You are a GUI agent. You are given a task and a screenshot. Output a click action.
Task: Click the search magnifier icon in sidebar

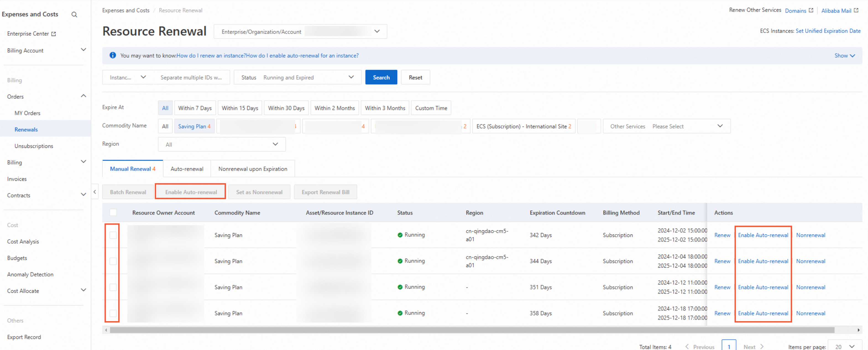tap(74, 14)
